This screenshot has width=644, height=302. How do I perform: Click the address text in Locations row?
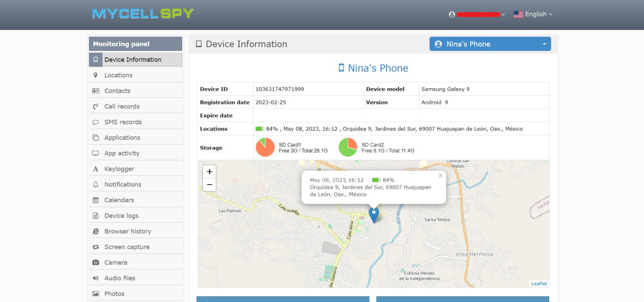pos(433,129)
